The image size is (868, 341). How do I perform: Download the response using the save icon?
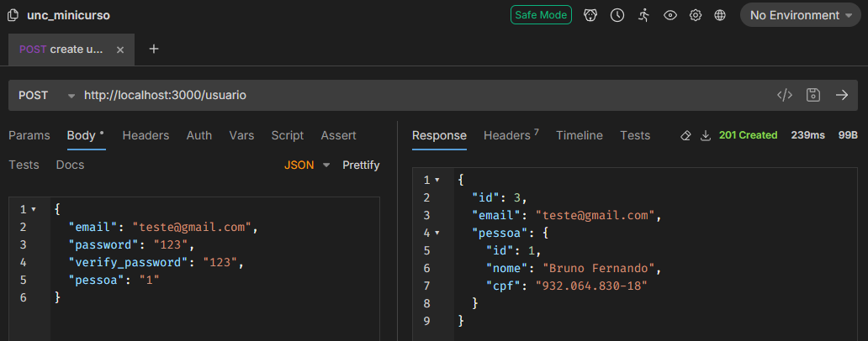(706, 136)
